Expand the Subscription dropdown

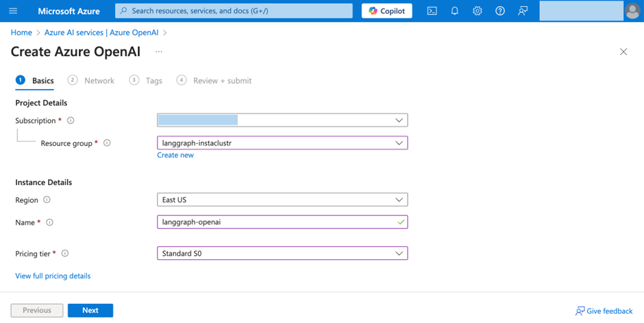click(x=282, y=120)
